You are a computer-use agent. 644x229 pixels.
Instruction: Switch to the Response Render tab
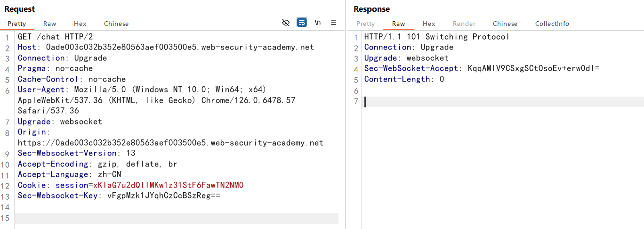click(x=464, y=24)
